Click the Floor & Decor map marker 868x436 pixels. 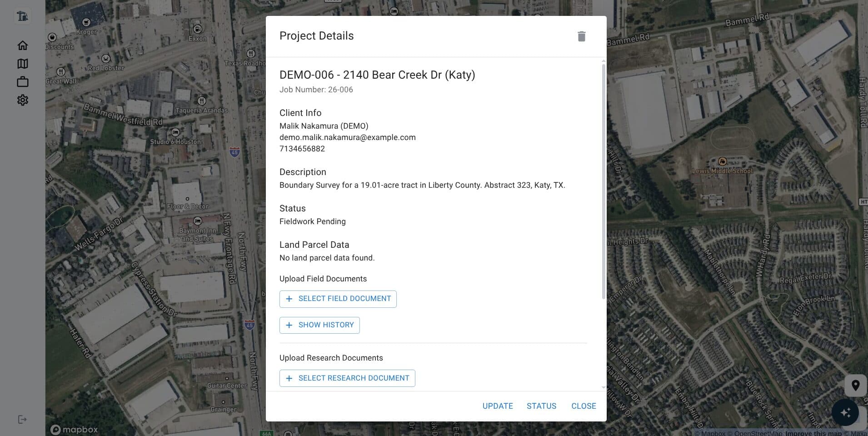pyautogui.click(x=187, y=199)
